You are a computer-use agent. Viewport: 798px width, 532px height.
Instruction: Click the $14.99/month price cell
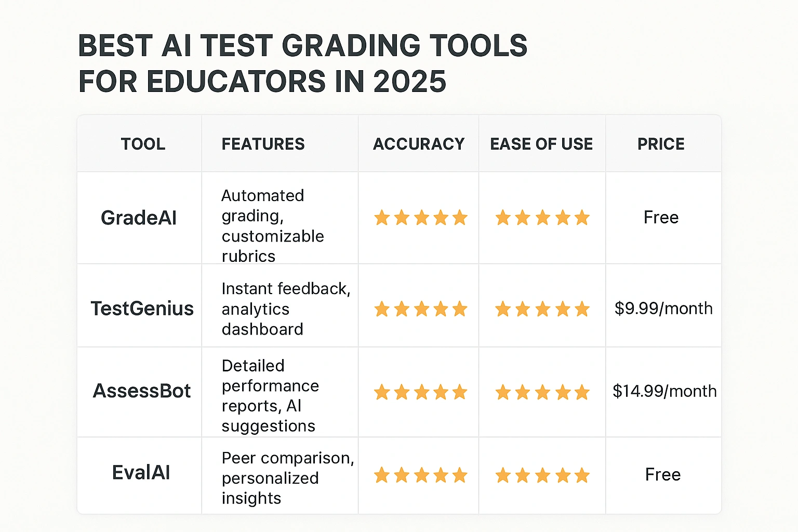664,391
